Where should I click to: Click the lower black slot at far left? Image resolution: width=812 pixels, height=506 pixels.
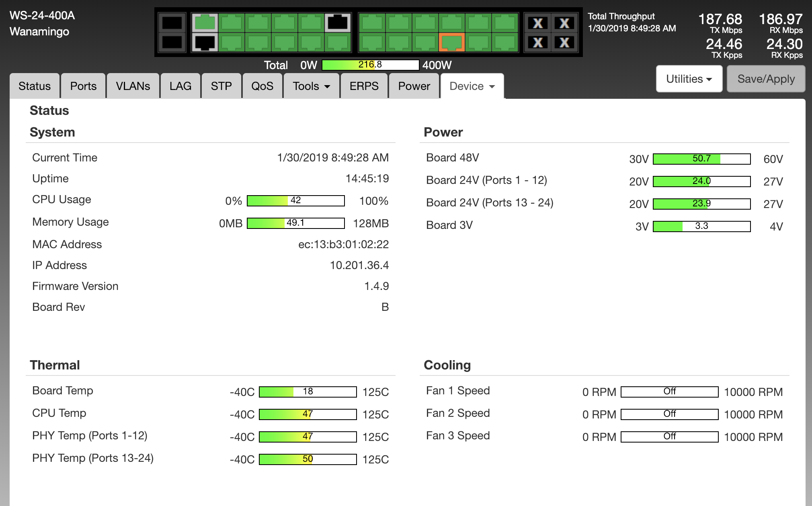click(172, 43)
